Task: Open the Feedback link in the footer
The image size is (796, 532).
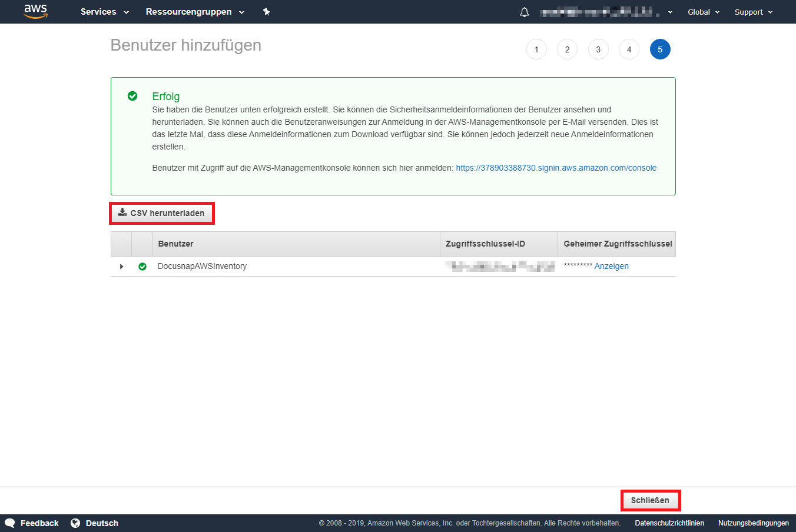Action: (x=39, y=523)
